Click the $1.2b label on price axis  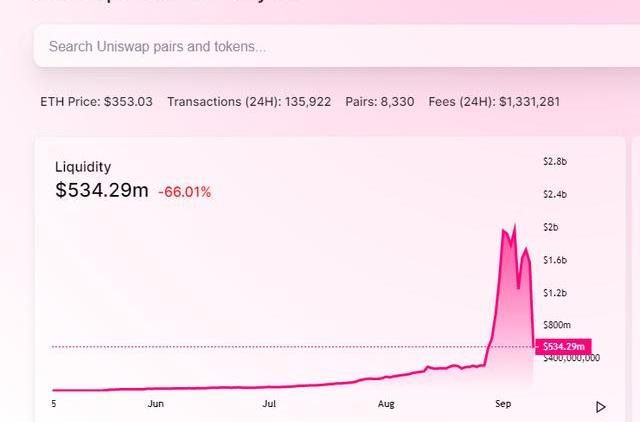click(555, 293)
